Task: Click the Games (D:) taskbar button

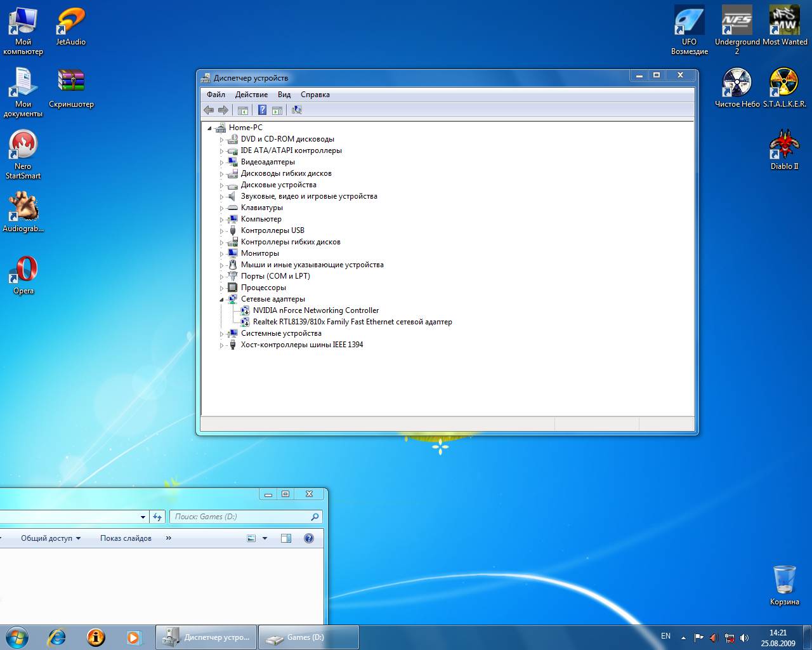Action: click(308, 637)
